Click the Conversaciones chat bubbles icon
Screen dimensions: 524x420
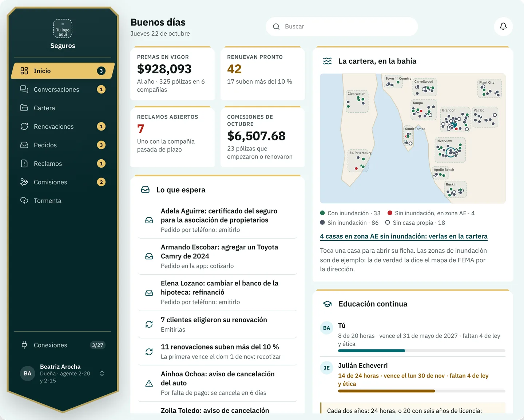tap(24, 89)
